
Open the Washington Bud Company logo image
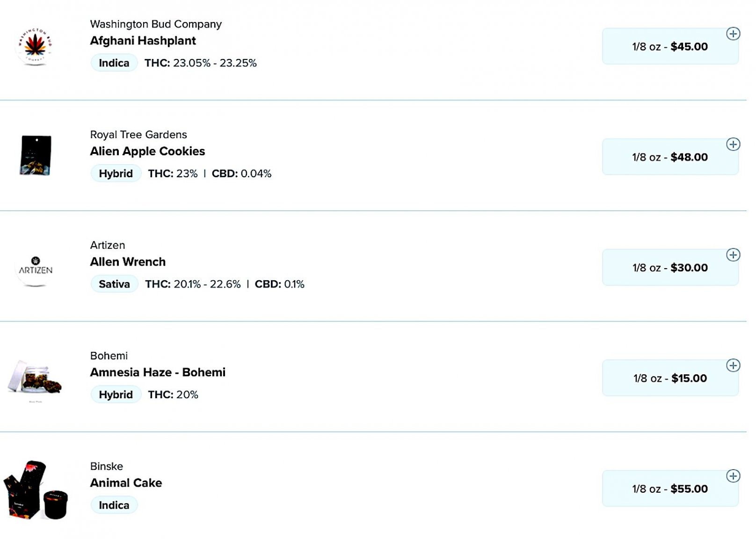coord(35,46)
